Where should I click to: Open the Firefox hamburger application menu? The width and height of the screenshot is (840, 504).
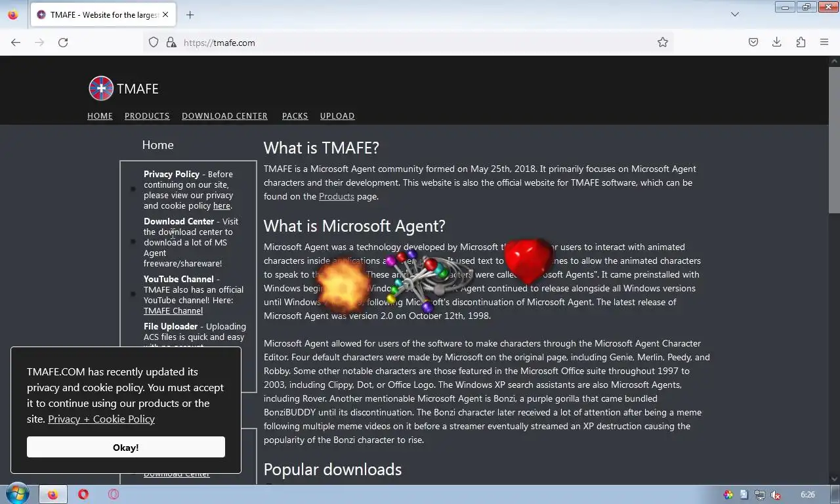click(x=824, y=43)
